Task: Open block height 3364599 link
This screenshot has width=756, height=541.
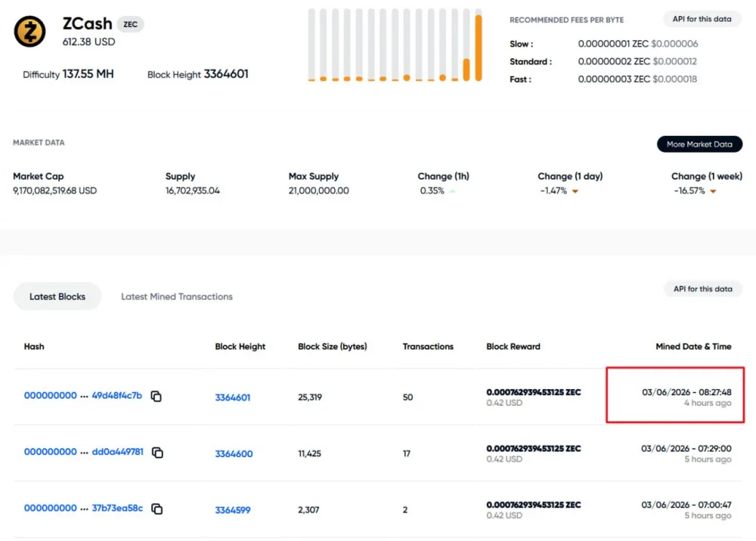Action: coord(232,510)
